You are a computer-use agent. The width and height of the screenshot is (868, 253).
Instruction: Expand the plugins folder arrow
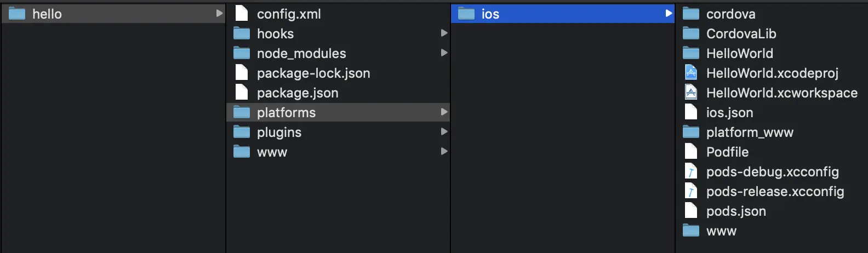(444, 132)
